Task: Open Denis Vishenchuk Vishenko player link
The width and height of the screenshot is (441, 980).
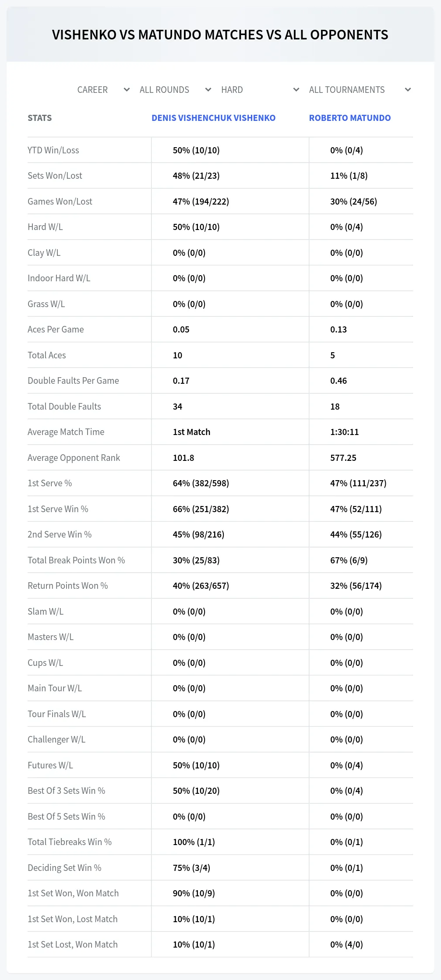Action: coord(213,118)
